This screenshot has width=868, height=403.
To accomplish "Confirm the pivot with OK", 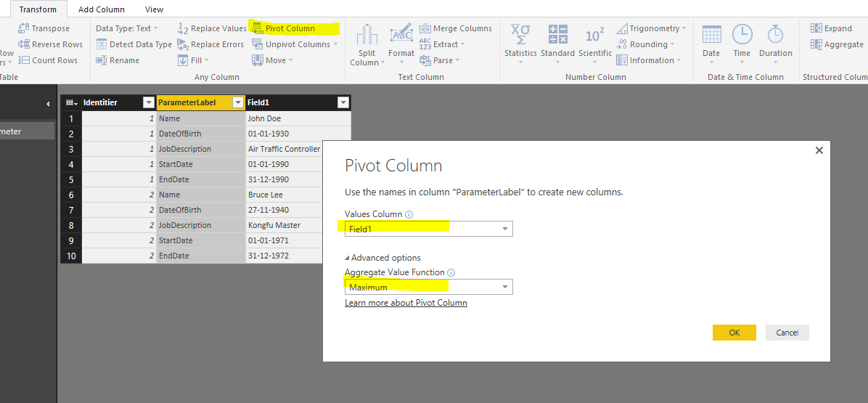I will [734, 332].
